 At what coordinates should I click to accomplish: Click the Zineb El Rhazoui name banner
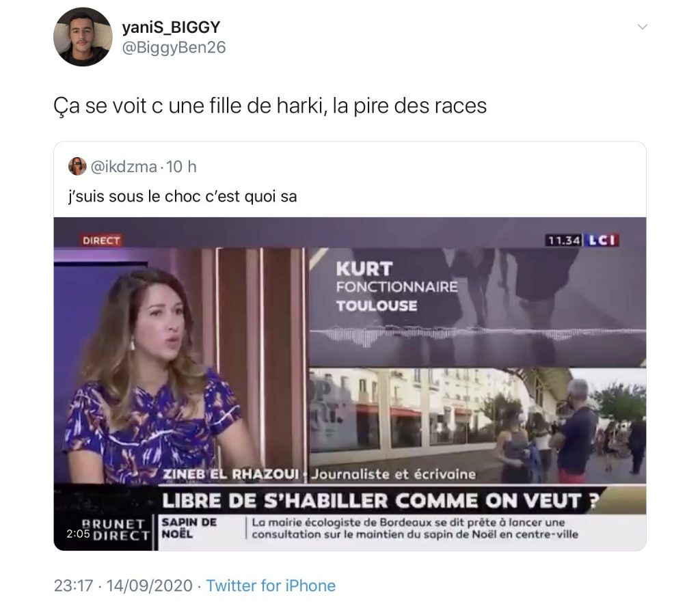coord(230,473)
